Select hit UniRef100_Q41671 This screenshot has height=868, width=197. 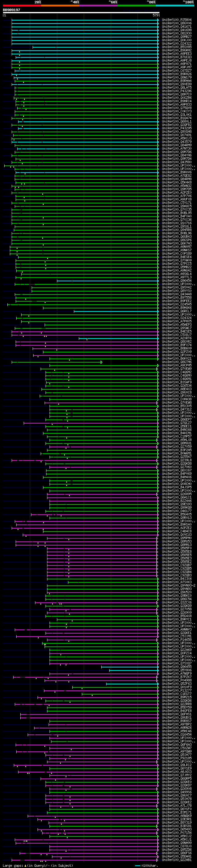tap(176, 26)
